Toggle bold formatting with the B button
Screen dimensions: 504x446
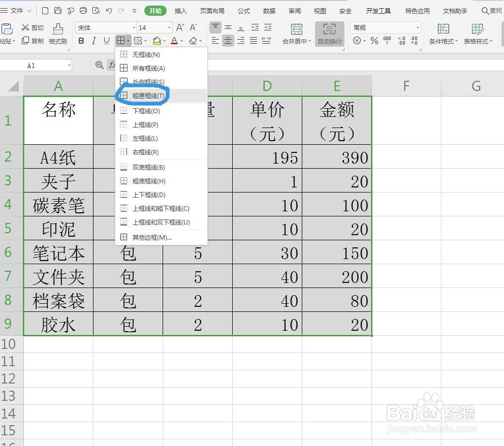[x=81, y=41]
